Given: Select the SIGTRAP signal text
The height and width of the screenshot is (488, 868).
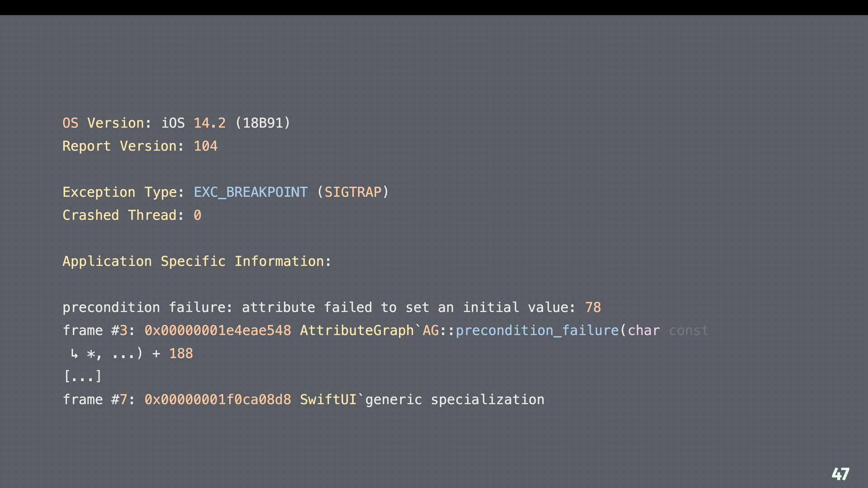Looking at the screenshot, I should point(353,192).
